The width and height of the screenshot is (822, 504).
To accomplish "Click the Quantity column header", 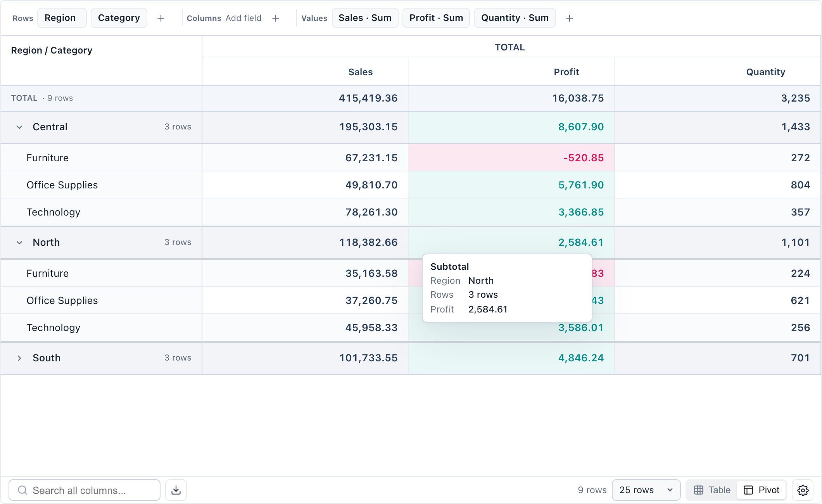I will coord(718,72).
